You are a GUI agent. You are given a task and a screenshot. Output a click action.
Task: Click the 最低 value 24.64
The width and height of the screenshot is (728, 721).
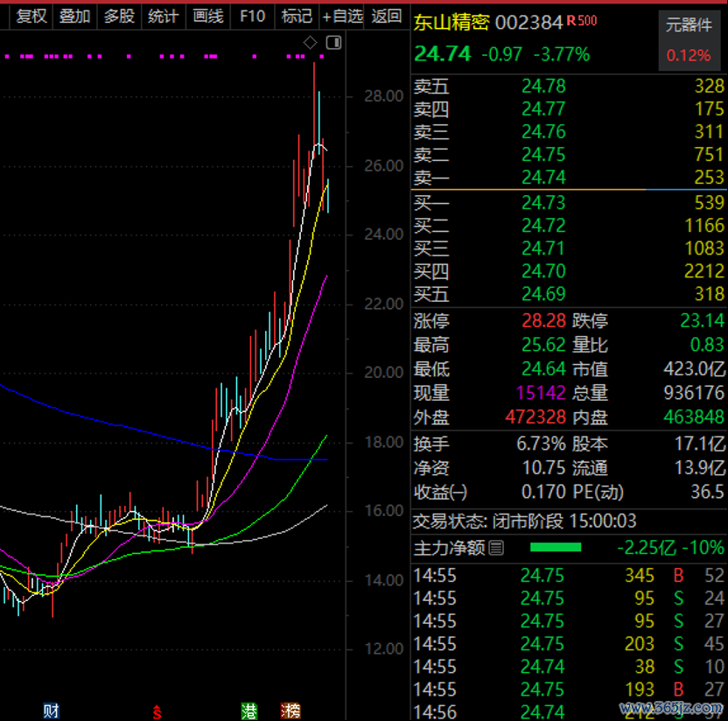(x=543, y=368)
